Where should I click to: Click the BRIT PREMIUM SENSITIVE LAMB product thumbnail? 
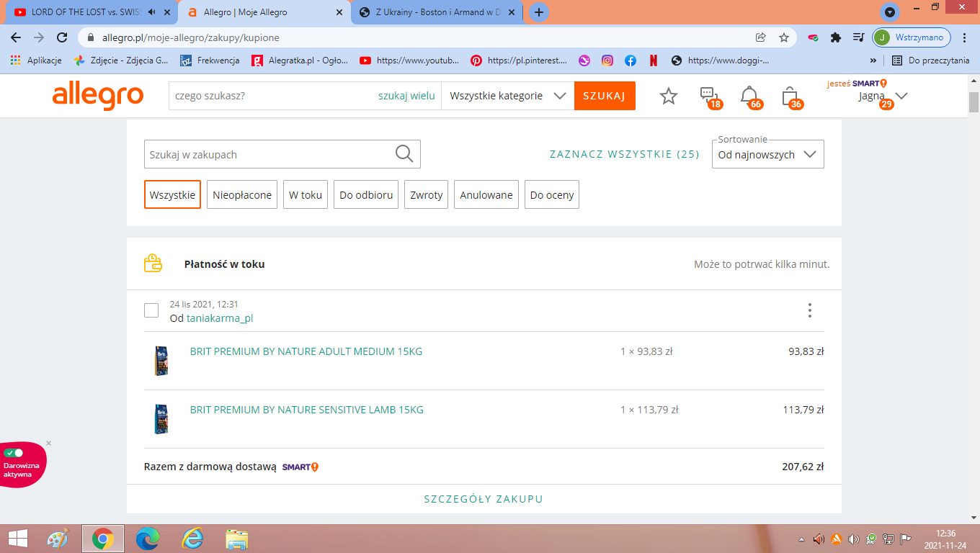pyautogui.click(x=161, y=418)
